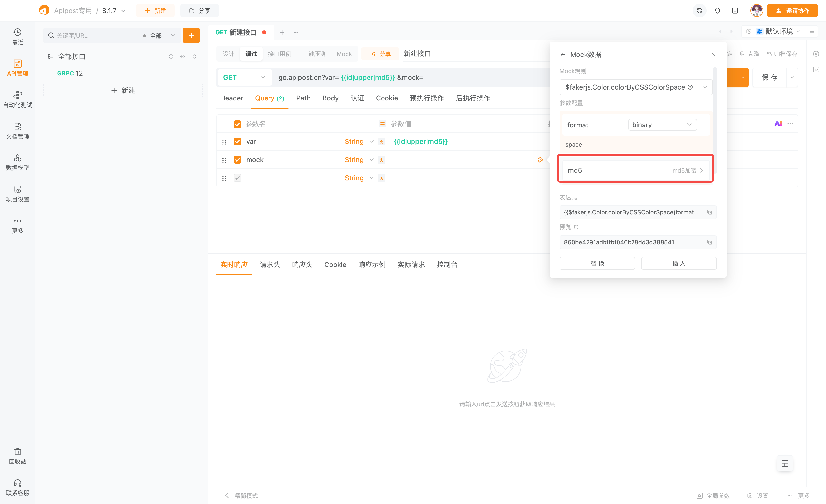Viewport: 826px width, 504px height.
Task: Click mock data icon on mock row
Action: (540, 160)
